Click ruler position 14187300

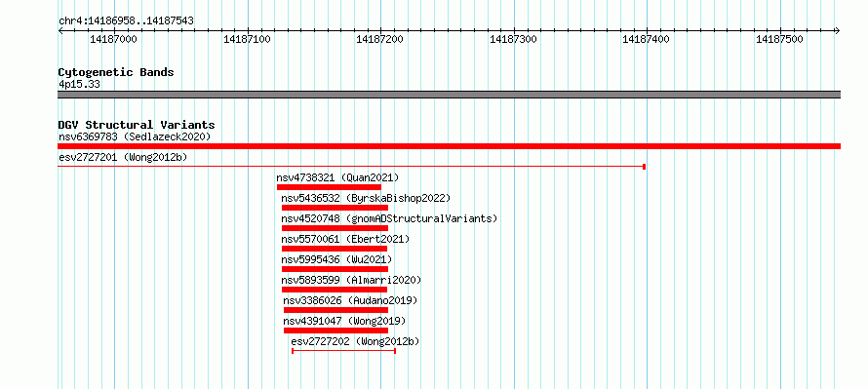click(514, 39)
